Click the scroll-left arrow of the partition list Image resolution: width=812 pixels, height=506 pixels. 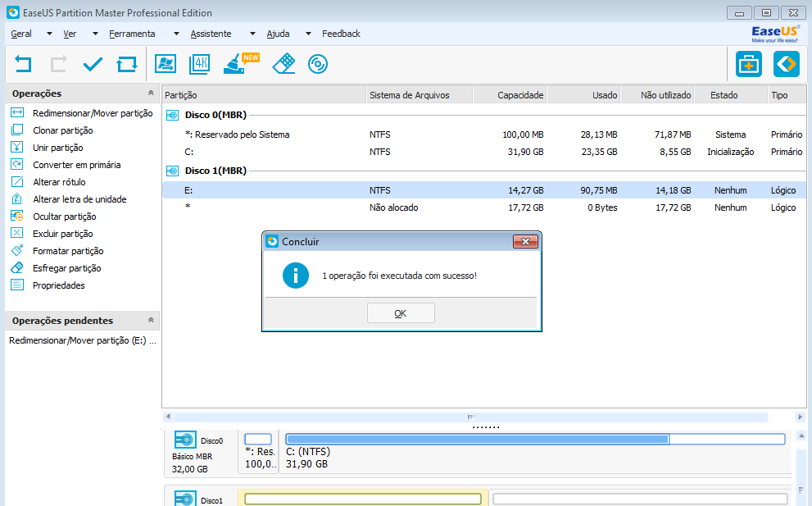[168, 417]
